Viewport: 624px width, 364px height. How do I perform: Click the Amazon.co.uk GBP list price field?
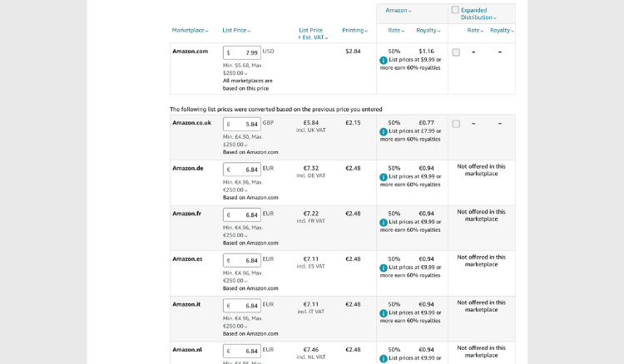242,124
